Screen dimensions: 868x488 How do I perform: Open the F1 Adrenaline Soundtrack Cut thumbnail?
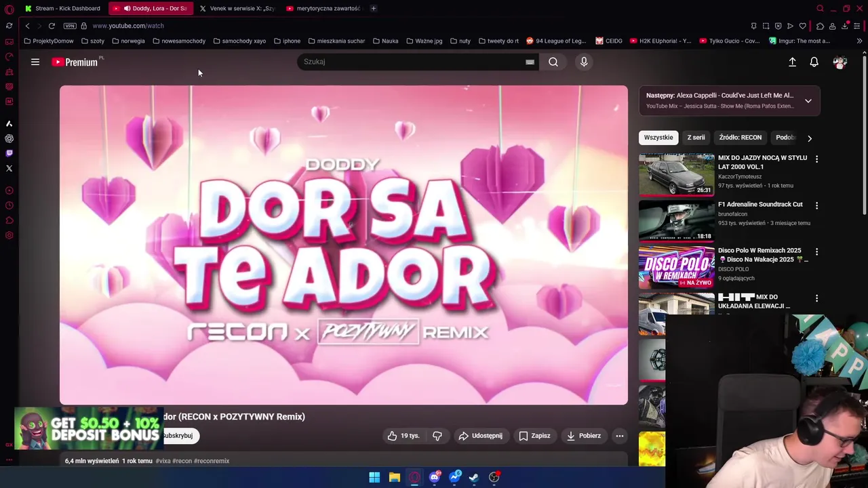tap(676, 220)
